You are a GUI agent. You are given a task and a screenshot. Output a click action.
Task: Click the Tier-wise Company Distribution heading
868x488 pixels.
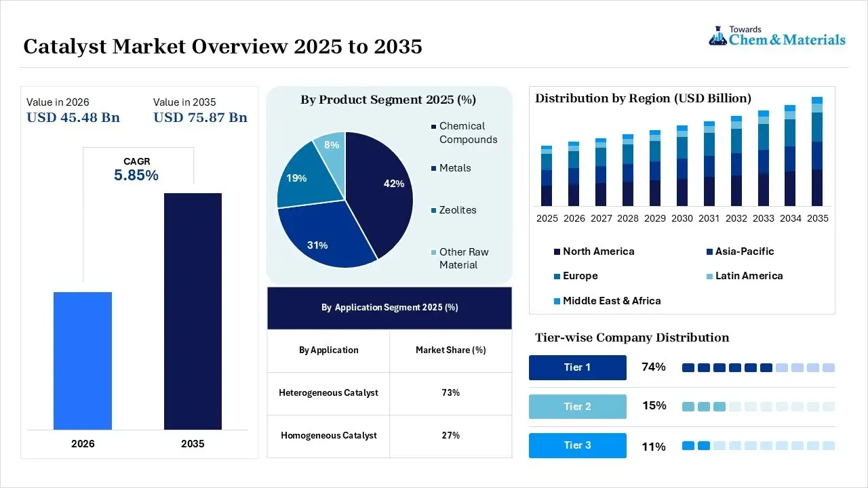coord(632,338)
